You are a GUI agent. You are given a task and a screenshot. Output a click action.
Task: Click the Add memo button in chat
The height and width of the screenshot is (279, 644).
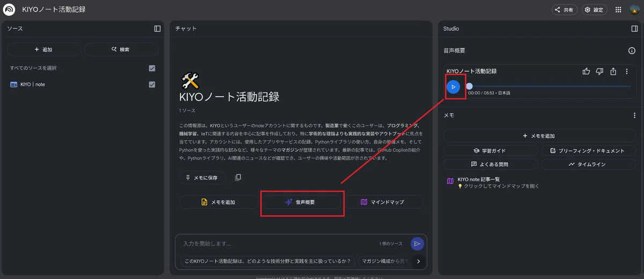218,202
